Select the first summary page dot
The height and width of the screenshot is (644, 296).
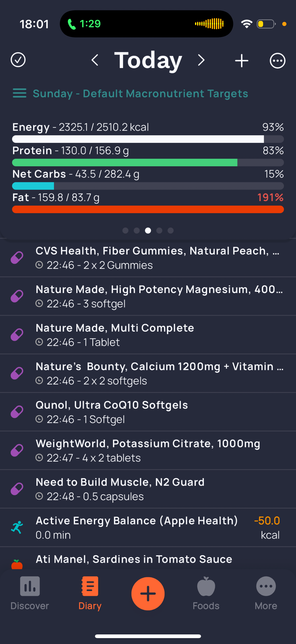pyautogui.click(x=125, y=230)
